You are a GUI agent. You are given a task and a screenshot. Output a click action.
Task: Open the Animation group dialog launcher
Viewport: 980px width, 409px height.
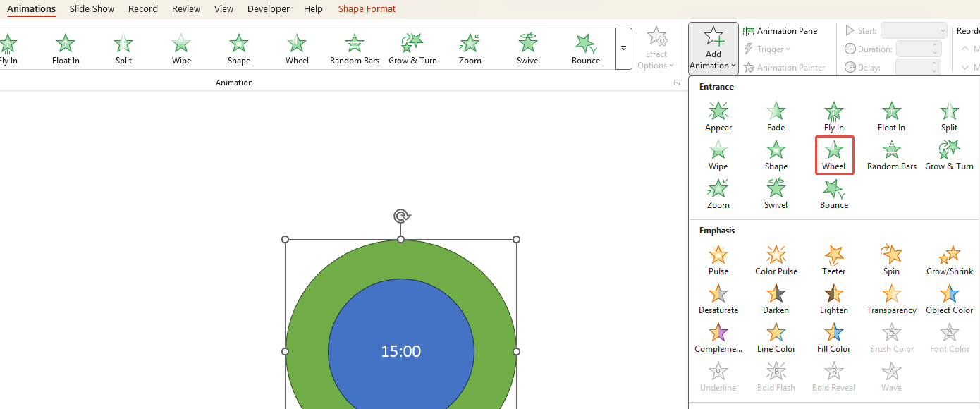[x=676, y=82]
